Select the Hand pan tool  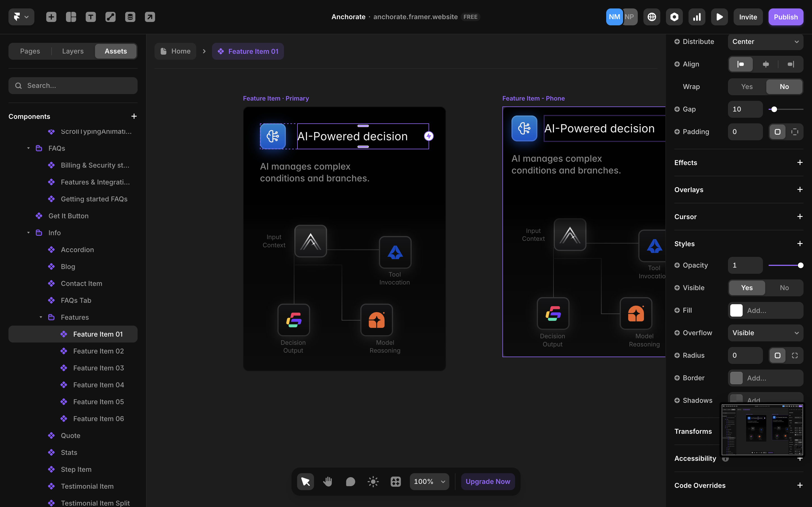[x=328, y=482]
